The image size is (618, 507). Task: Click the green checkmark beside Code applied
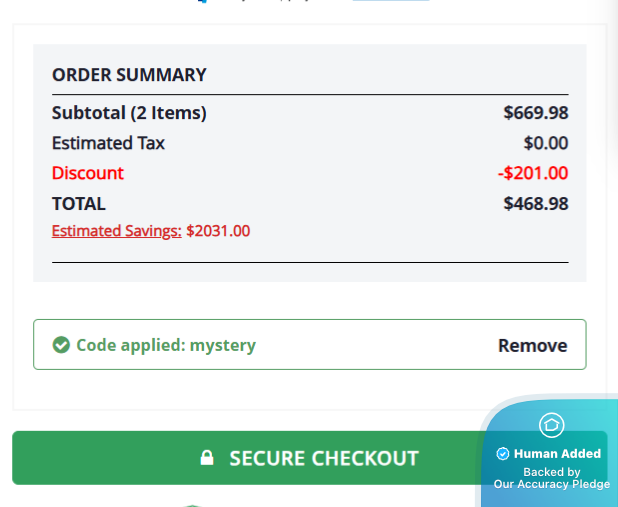61,345
